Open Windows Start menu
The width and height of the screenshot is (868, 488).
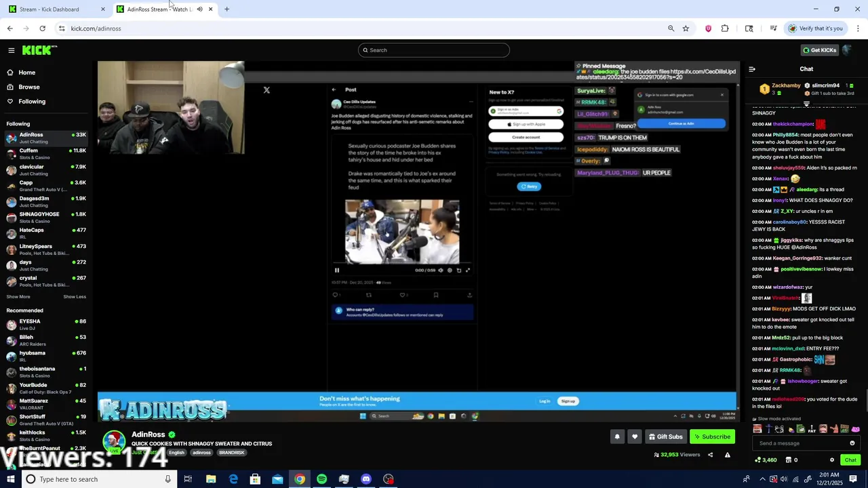pos(10,479)
